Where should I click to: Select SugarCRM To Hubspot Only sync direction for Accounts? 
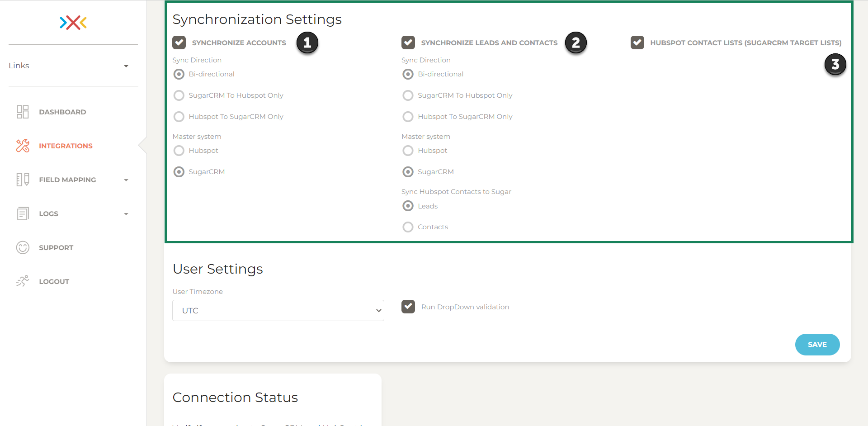pyautogui.click(x=179, y=95)
